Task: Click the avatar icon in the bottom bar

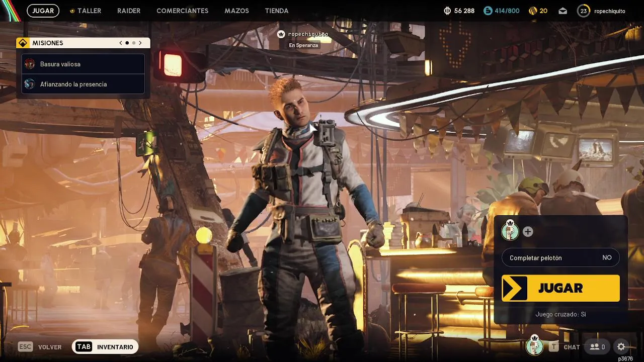Action: click(535, 345)
